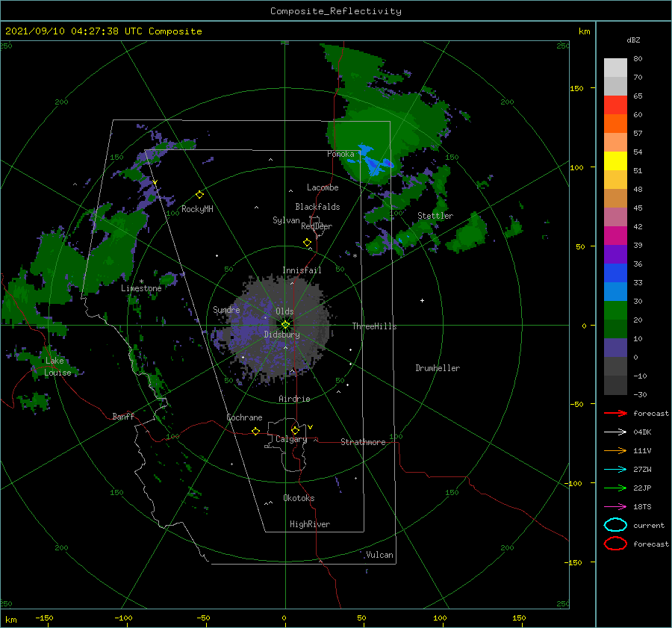Pick the blue swatch between 36 and 33 dBZ
This screenshot has height=628, width=672.
click(615, 273)
